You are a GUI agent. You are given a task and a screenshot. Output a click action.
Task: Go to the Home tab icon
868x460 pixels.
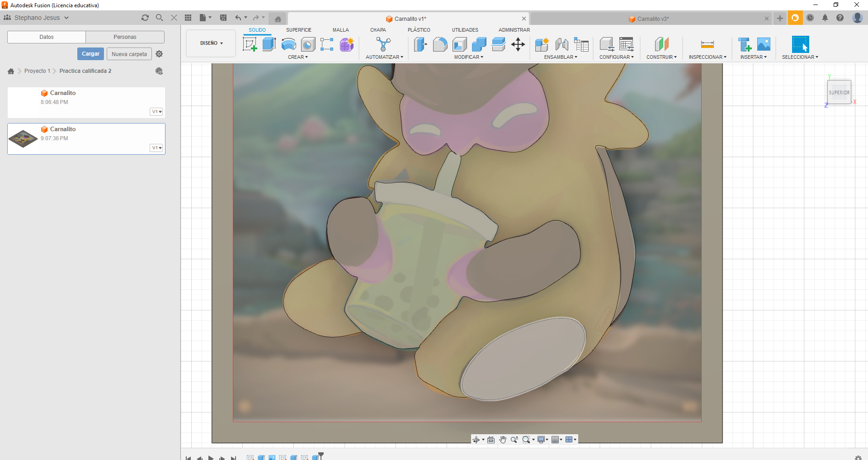278,19
